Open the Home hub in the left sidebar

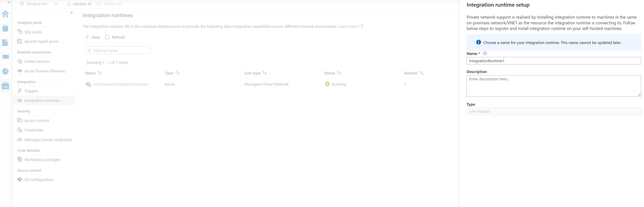[x=5, y=14]
